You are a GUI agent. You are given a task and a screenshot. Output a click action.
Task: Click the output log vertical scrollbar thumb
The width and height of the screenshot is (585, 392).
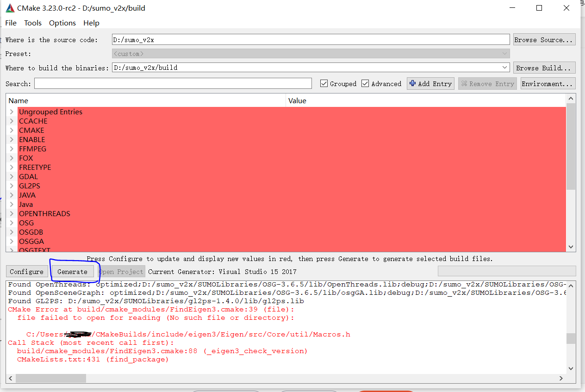pos(571,338)
